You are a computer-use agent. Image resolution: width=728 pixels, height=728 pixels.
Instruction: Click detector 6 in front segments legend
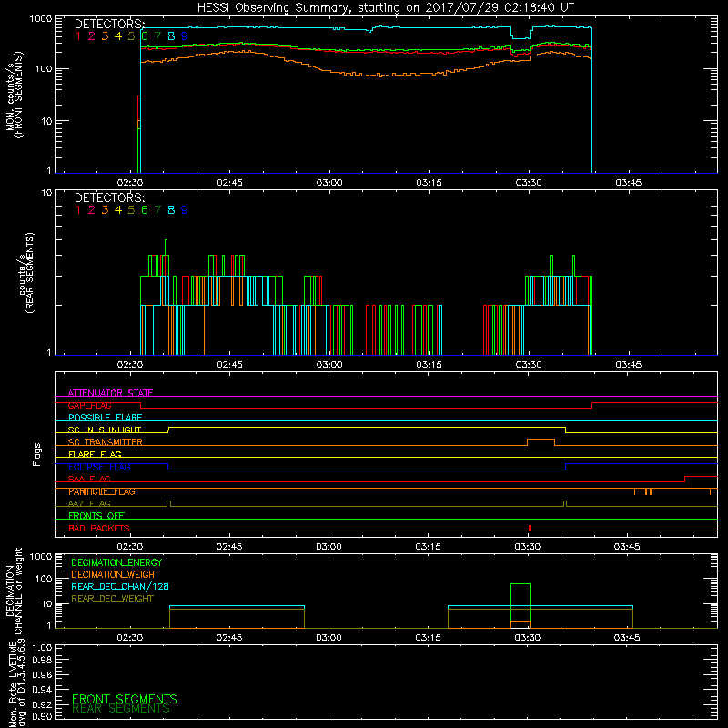point(145,35)
